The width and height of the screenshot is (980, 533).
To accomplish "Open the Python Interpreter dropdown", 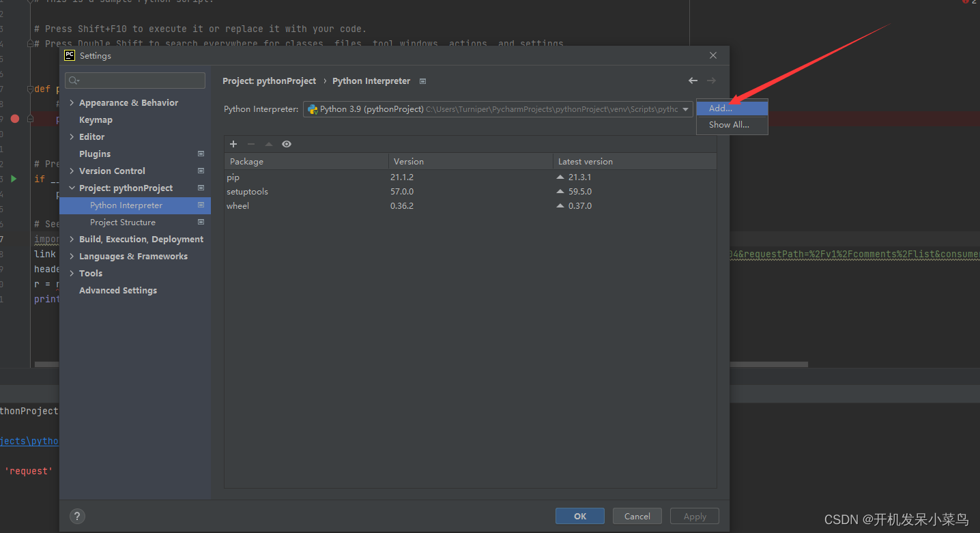I will pyautogui.click(x=685, y=109).
